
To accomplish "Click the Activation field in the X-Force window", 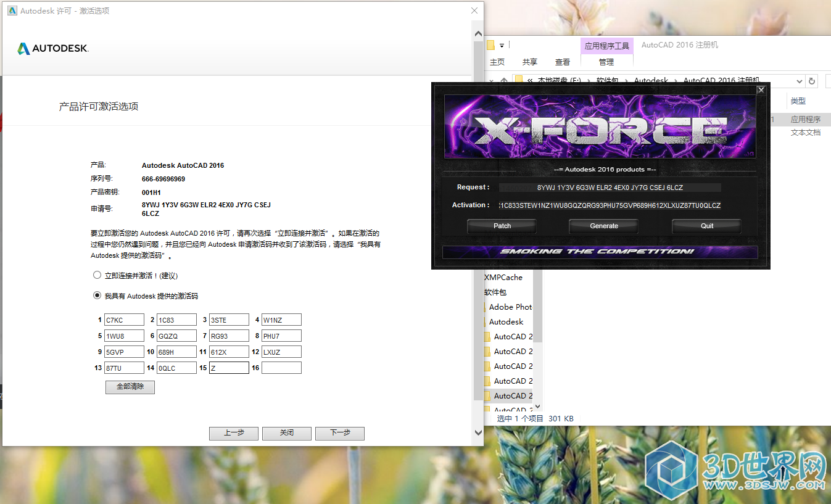I will coord(610,205).
